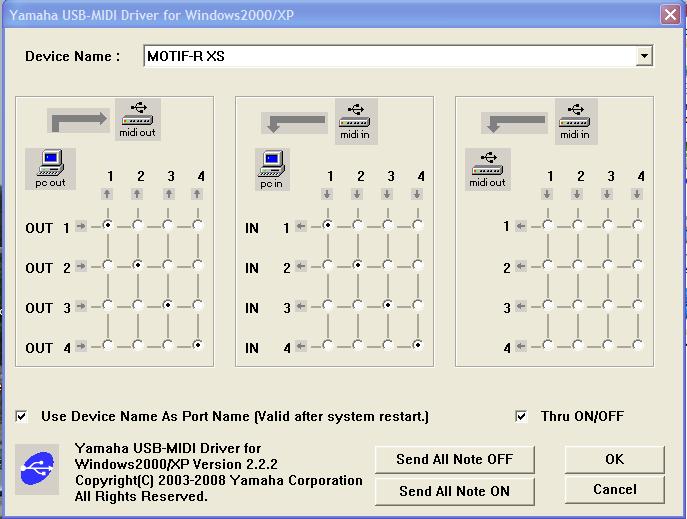Screen dimensions: 687x519
Task: Select thru row 4 column 4 radio button
Action: click(x=638, y=345)
